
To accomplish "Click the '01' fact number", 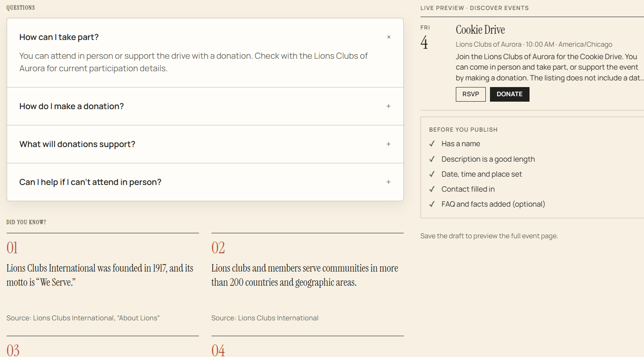I will tap(12, 248).
